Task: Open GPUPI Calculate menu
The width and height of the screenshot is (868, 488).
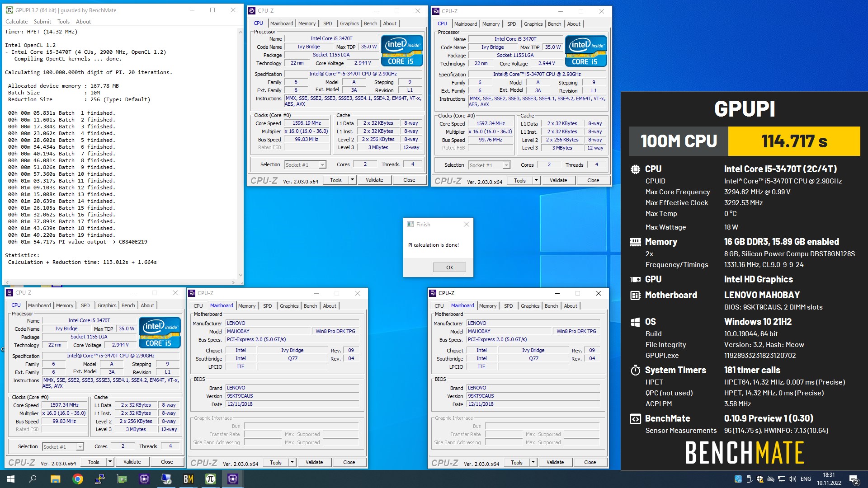Action: tap(16, 22)
